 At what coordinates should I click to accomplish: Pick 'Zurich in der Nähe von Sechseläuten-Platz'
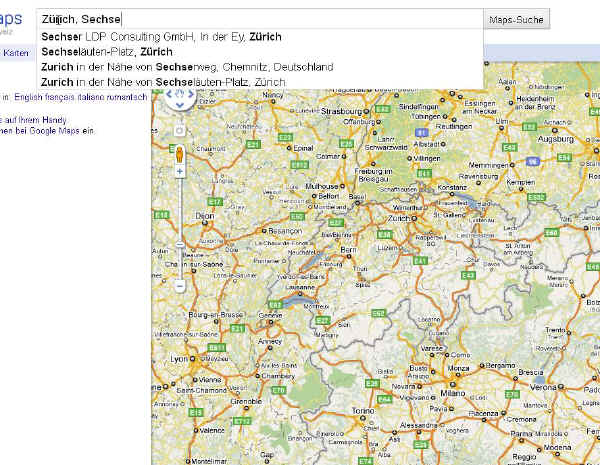point(163,82)
